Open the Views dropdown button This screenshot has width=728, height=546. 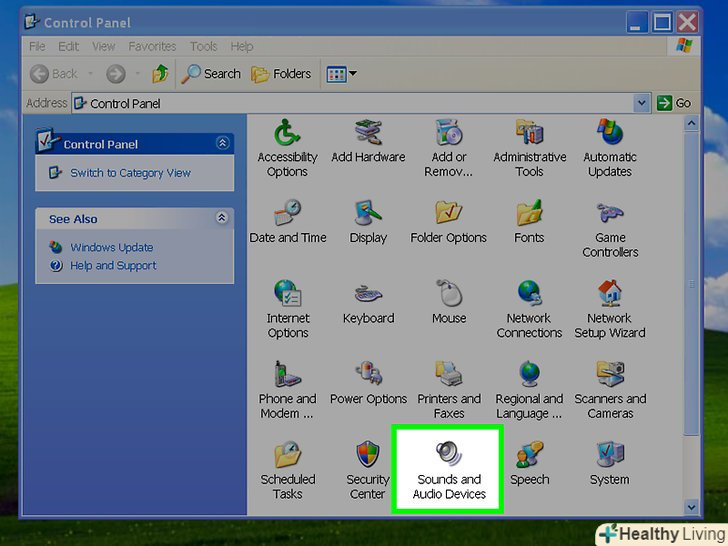coord(341,73)
